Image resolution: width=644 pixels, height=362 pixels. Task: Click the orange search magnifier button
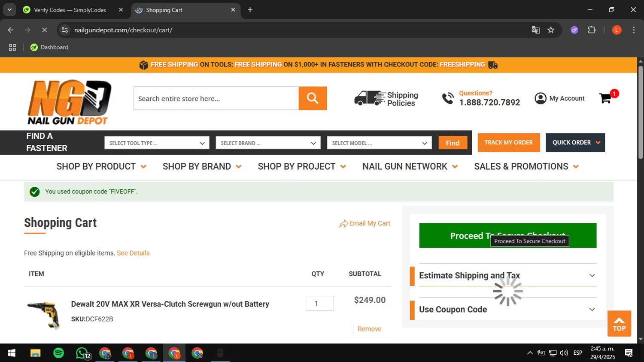pyautogui.click(x=313, y=98)
